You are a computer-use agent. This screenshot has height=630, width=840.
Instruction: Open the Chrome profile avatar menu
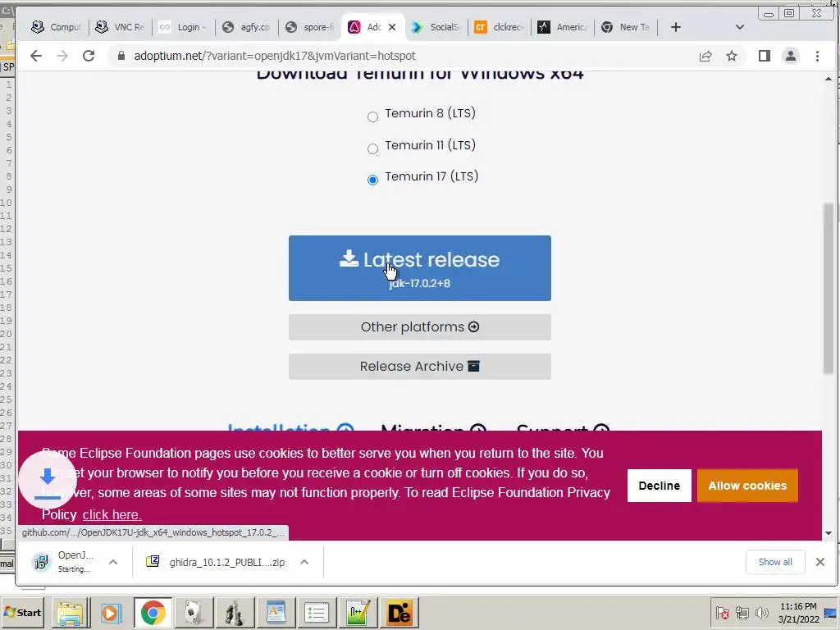pyautogui.click(x=791, y=56)
